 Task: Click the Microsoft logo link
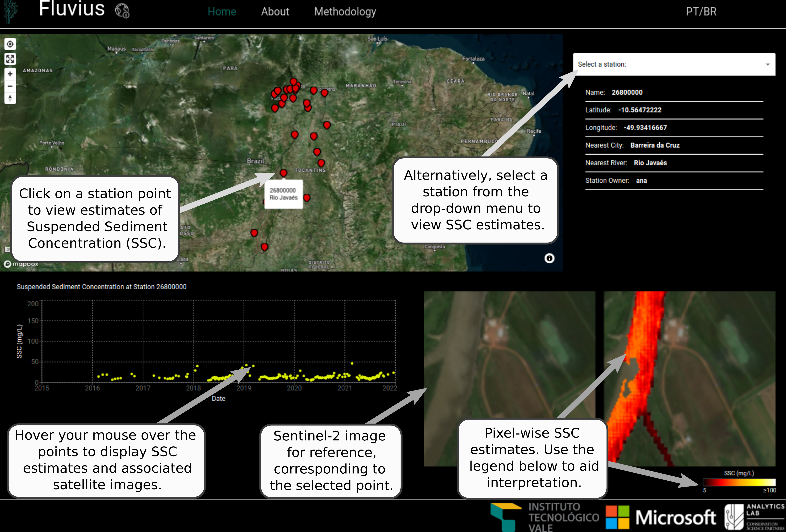point(661,517)
